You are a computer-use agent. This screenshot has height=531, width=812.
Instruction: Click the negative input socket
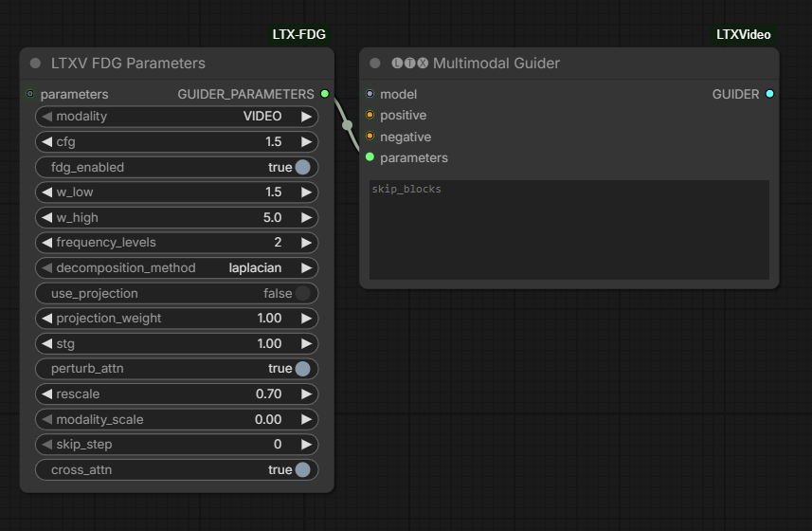click(x=370, y=137)
